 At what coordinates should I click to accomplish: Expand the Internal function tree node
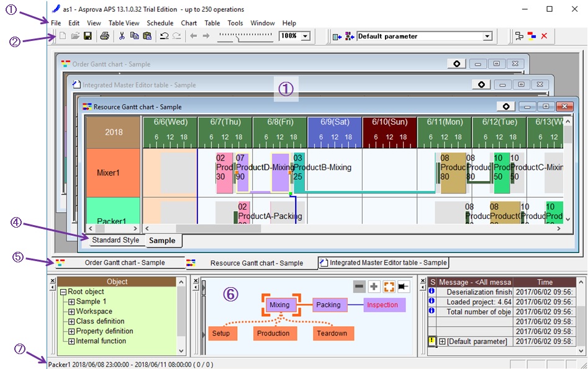[x=71, y=341]
